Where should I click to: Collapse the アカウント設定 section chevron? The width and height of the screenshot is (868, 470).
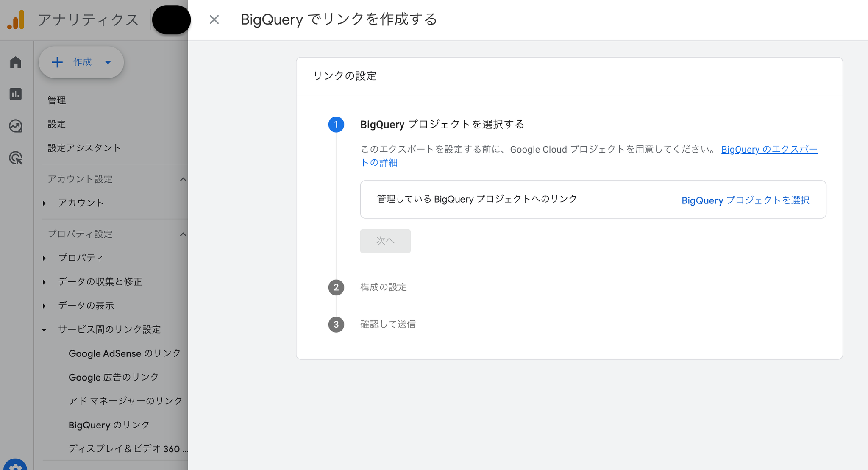tap(183, 179)
